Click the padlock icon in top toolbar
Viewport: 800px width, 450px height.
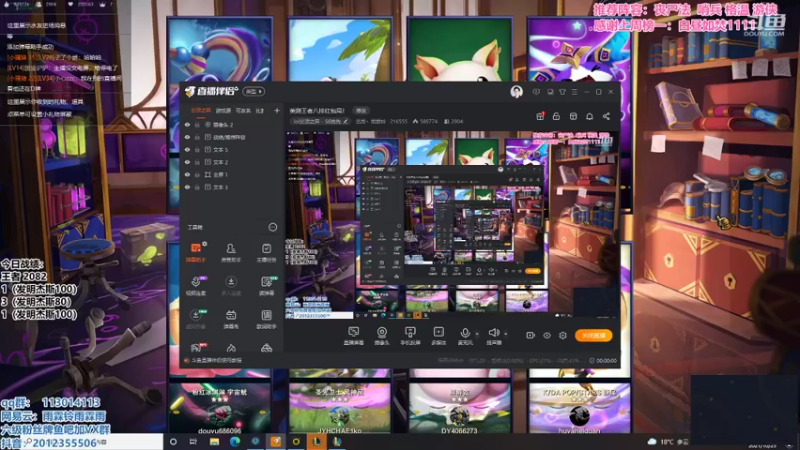click(x=556, y=116)
